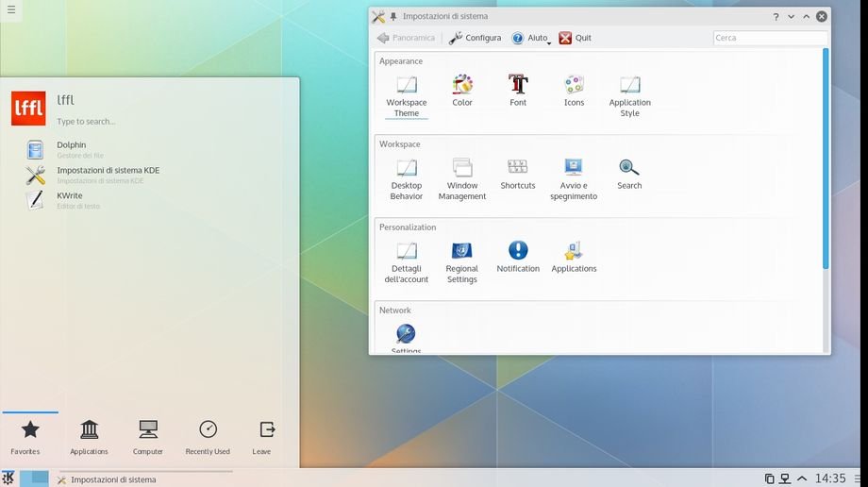
Task: Open the Notification settings module
Action: coord(518,257)
